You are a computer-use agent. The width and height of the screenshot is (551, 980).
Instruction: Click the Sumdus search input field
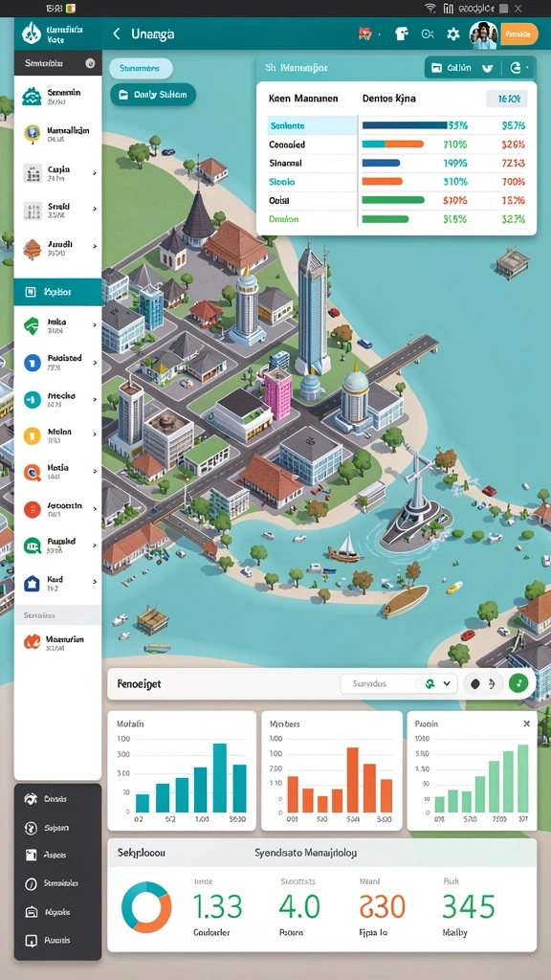pyautogui.click(x=379, y=683)
